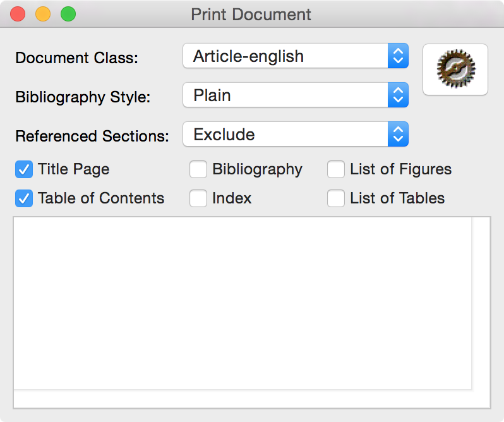Viewport: 504px width, 422px height.
Task: Click the horizontal scrollbar strip below output
Action: tap(243, 399)
